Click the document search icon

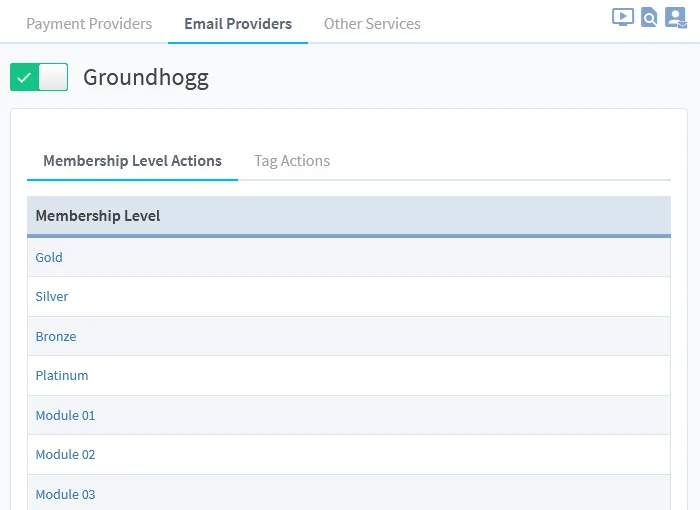[649, 17]
